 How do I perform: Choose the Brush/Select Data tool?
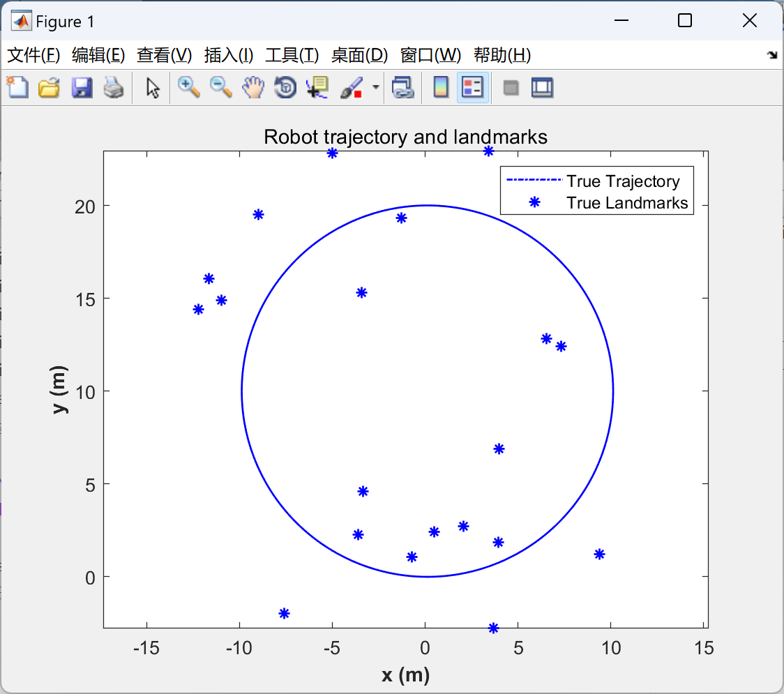[351, 87]
